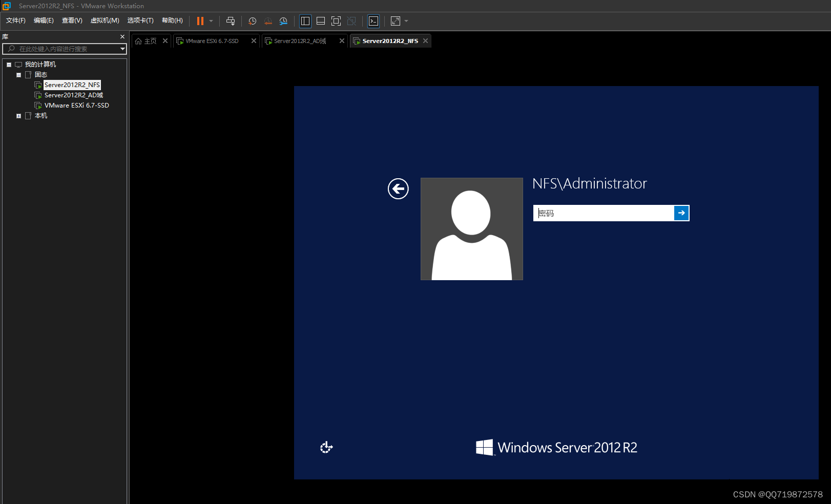Open the 查看(V) menu
Viewport: 831px width, 504px height.
pyautogui.click(x=72, y=20)
